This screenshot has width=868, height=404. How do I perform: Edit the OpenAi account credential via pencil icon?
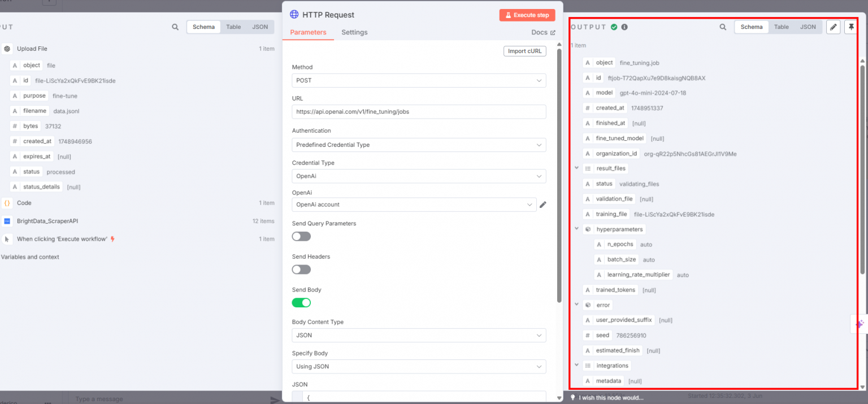click(x=542, y=205)
